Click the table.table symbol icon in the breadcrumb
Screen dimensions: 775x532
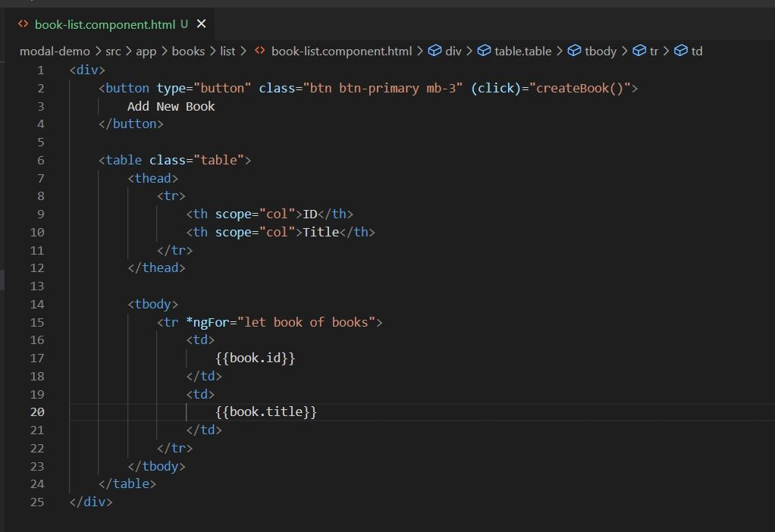[x=484, y=51]
